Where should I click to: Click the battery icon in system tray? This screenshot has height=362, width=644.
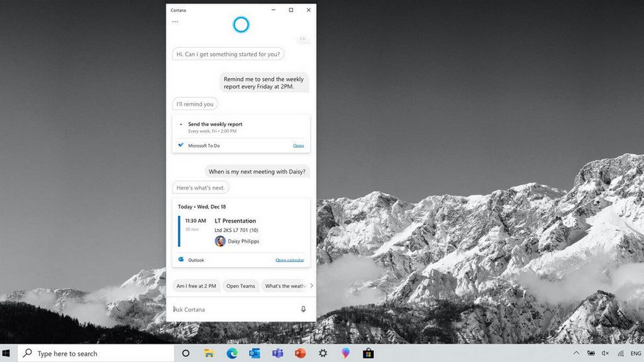coord(591,353)
